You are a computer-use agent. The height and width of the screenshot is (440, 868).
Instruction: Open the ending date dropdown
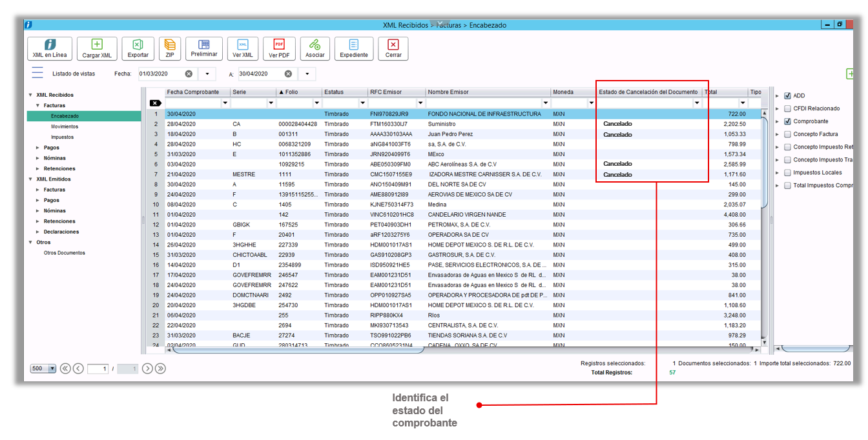(x=307, y=74)
